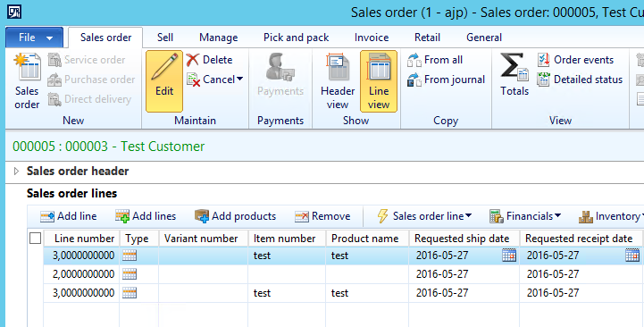This screenshot has width=644, height=327.
Task: Click the Type icon in the last grid row
Action: [x=130, y=293]
